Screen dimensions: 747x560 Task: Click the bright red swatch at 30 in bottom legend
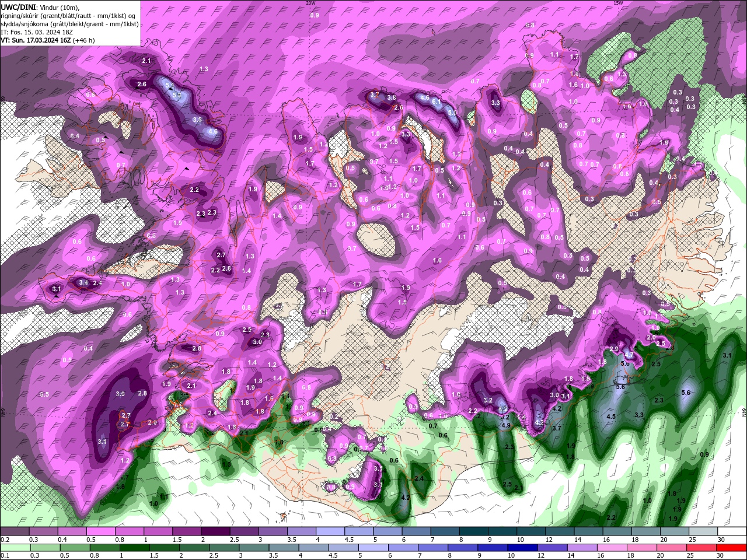pyautogui.click(x=732, y=548)
